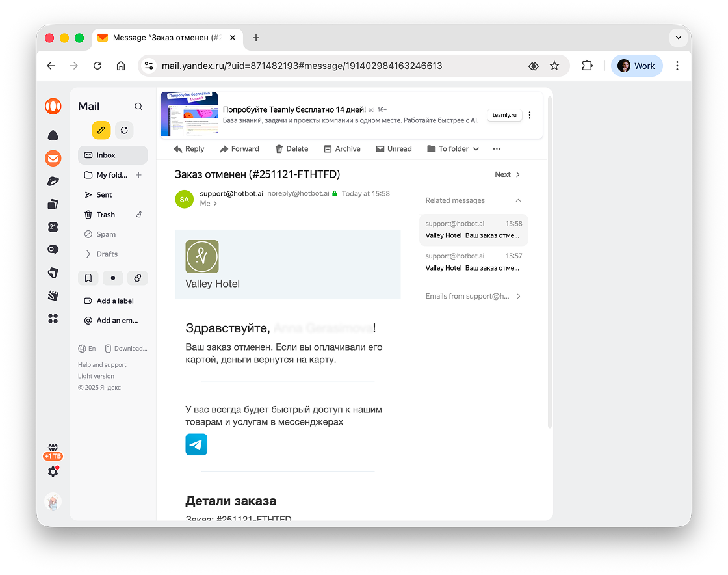Mark message as Unread

[x=394, y=148]
